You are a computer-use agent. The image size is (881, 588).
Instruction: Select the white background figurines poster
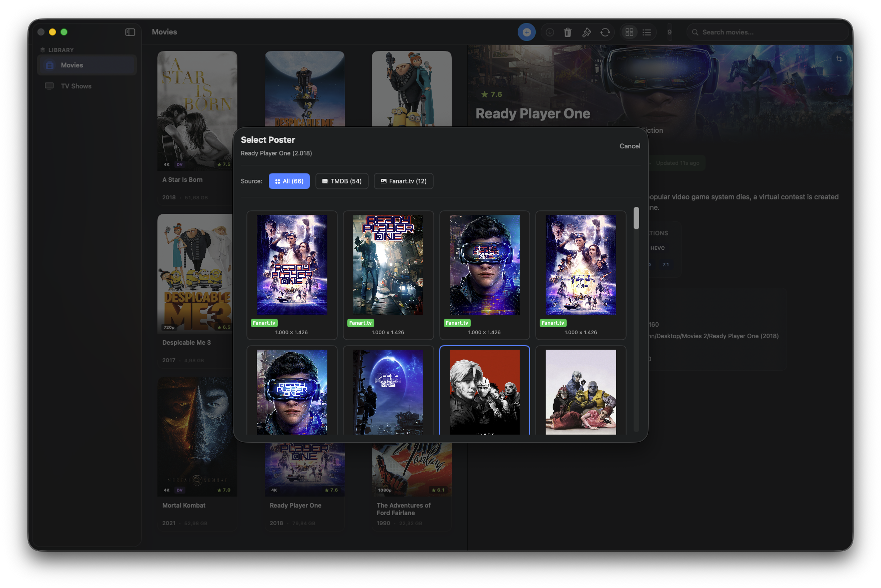581,392
